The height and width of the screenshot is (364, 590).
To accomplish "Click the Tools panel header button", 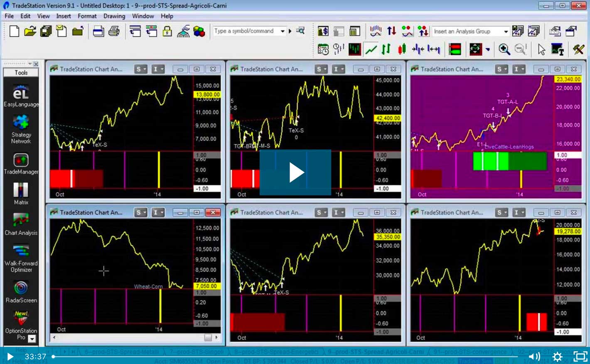I will point(21,73).
